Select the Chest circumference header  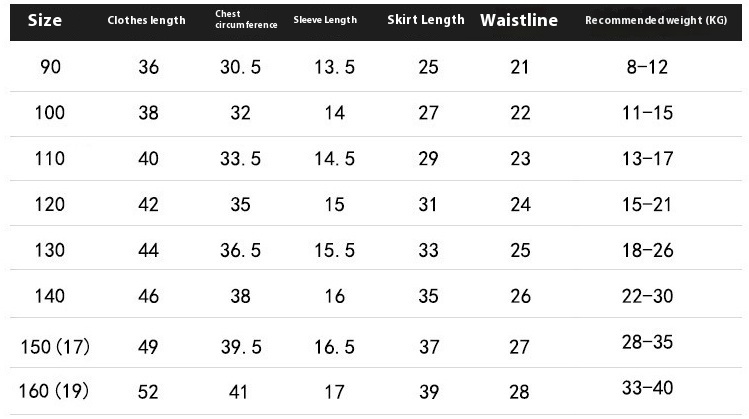tap(246, 20)
